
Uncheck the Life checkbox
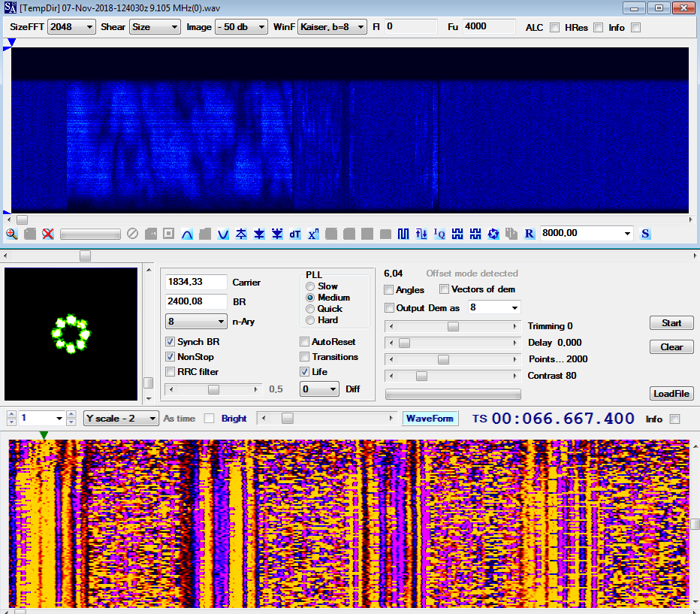click(304, 371)
